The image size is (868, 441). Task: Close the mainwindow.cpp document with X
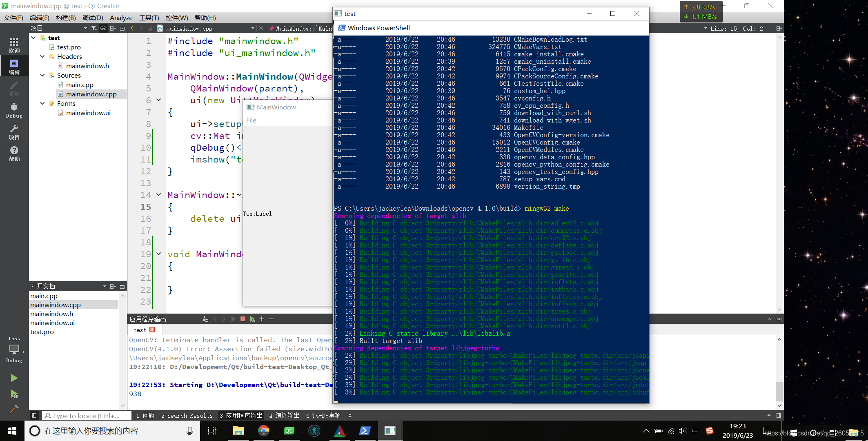(x=261, y=28)
